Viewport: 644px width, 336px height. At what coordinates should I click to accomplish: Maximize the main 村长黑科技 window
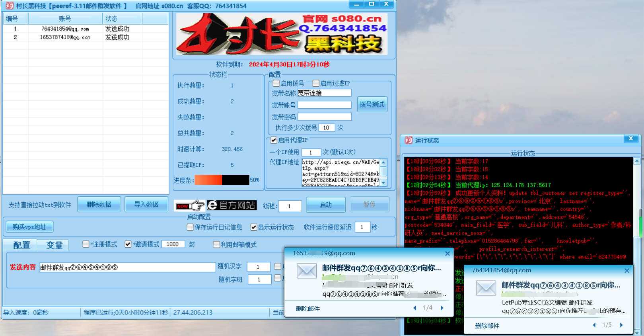pyautogui.click(x=372, y=4)
